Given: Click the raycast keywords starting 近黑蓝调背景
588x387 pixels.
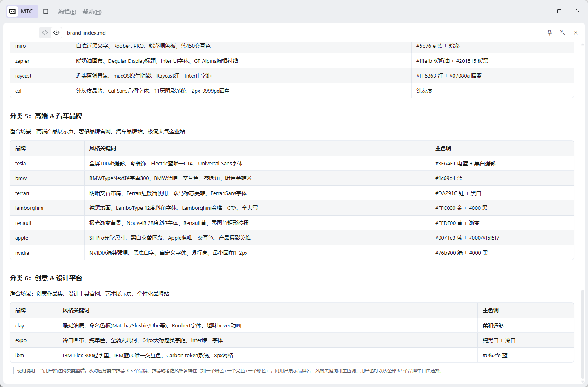Looking at the screenshot, I should (144, 76).
